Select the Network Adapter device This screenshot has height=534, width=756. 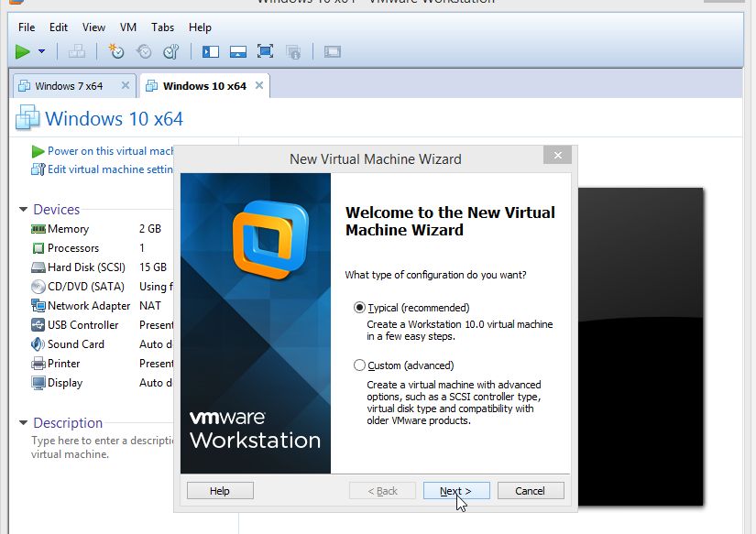[101, 306]
